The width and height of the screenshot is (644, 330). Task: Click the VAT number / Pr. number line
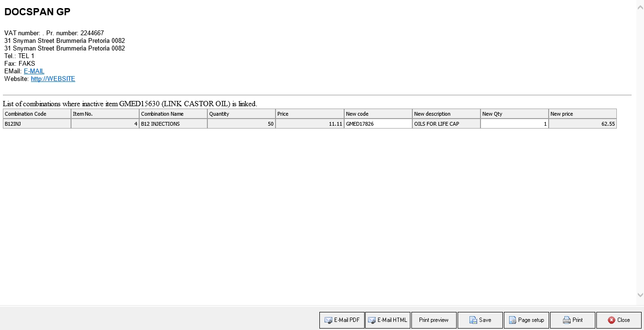pyautogui.click(x=54, y=33)
